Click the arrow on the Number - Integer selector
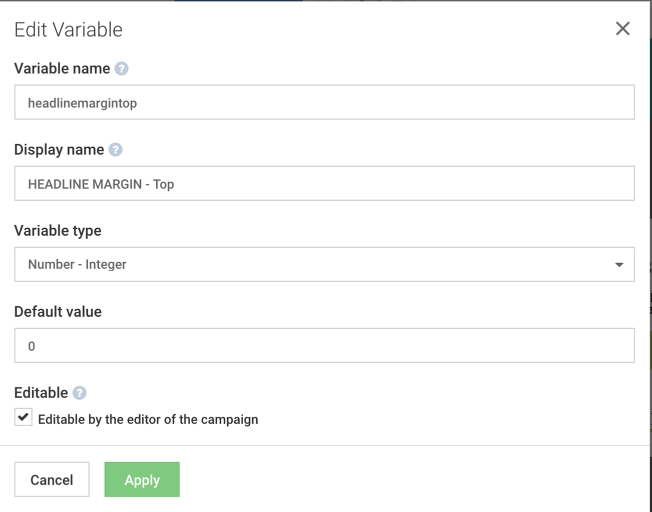The image size is (652, 512). (x=618, y=265)
